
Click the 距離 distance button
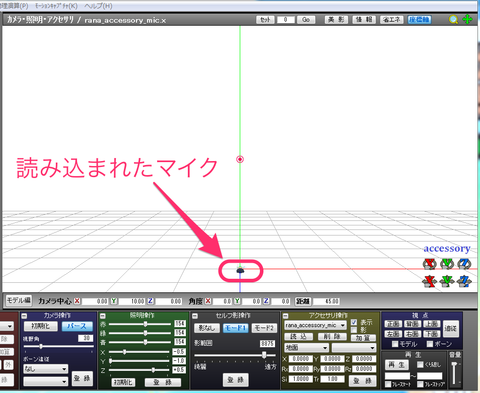click(303, 301)
